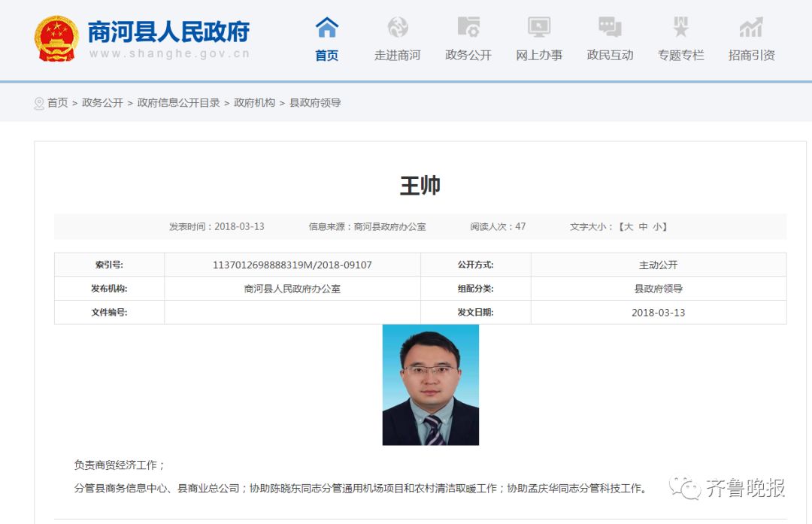Select the 政民互动 chat bubbles icon
This screenshot has width=812, height=524.
pyautogui.click(x=609, y=27)
